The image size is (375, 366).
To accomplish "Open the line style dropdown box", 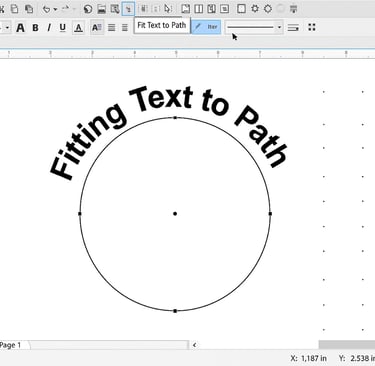I will pos(254,27).
